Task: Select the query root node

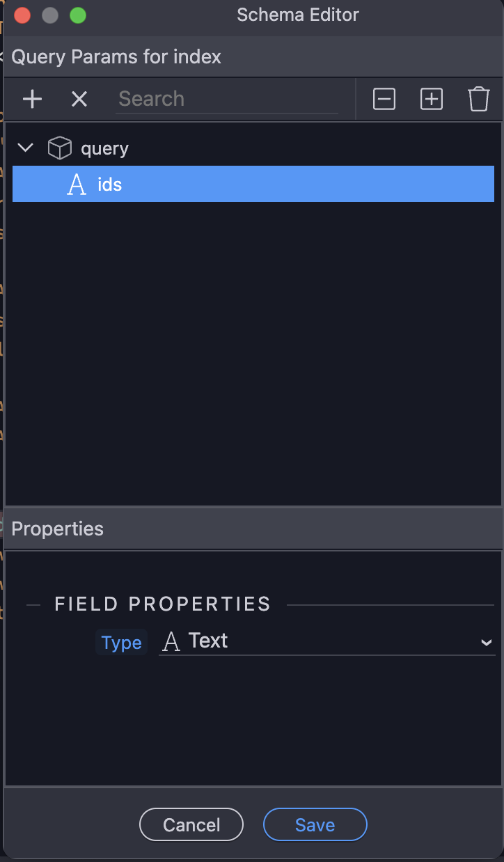Action: point(104,148)
